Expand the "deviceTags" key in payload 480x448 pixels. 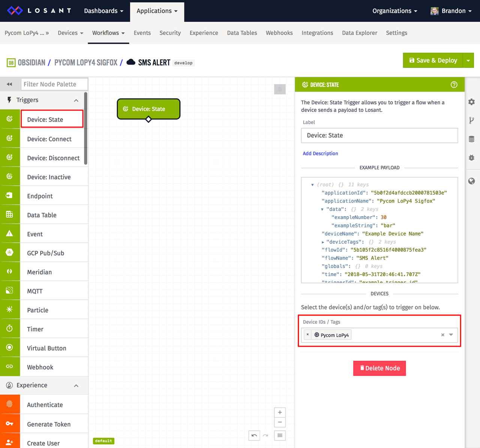click(322, 242)
